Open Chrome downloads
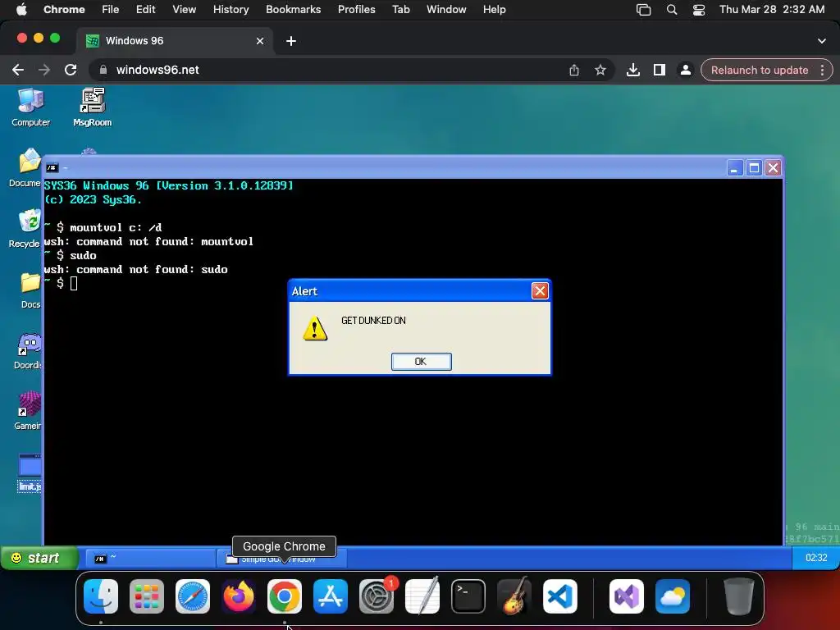 [x=633, y=70]
